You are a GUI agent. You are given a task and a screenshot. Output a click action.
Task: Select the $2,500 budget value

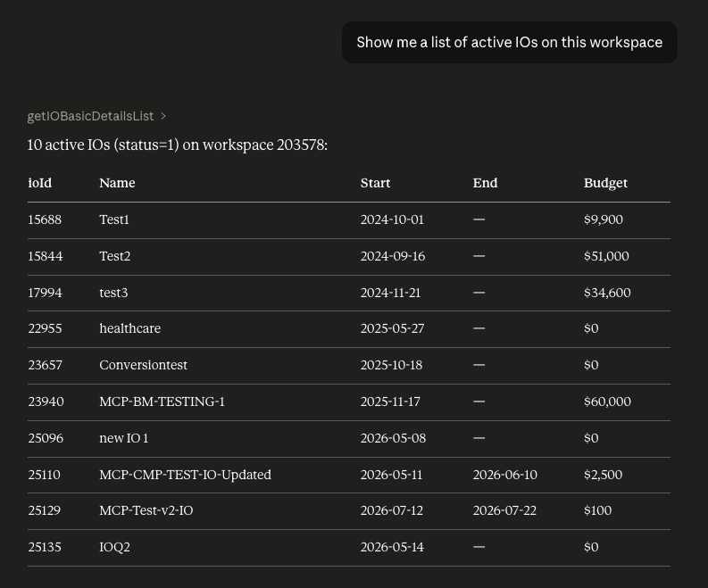point(603,475)
